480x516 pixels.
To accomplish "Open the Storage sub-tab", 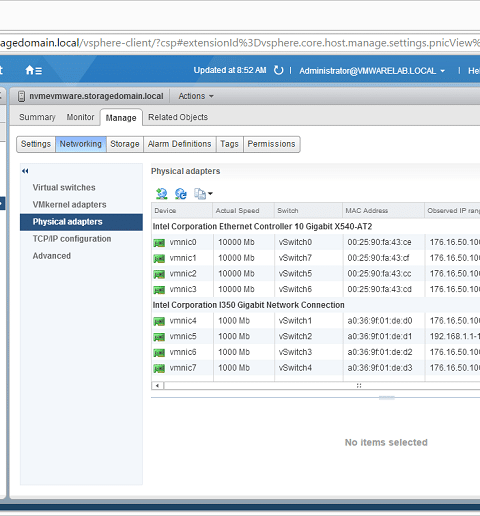I will coord(125,144).
